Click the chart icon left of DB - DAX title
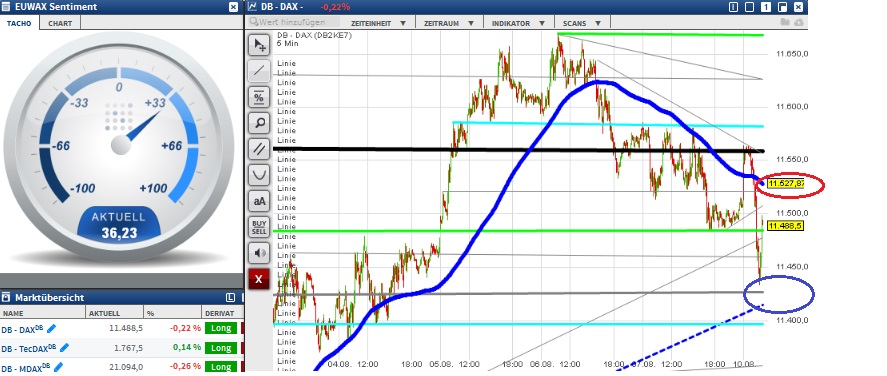 tap(252, 7)
